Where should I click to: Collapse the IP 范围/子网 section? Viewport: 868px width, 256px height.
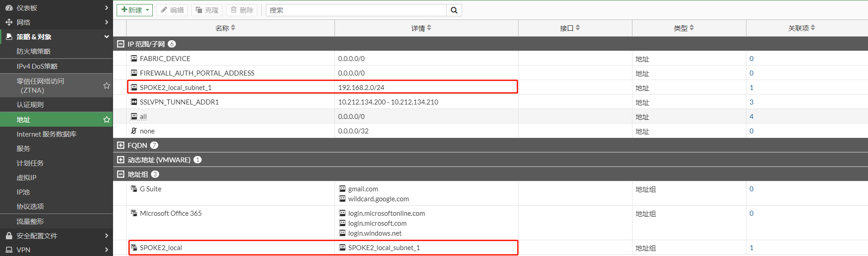[121, 44]
